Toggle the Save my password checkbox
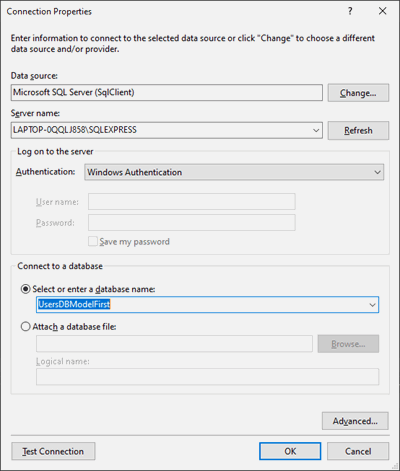Viewport: 400px width, 471px height. (93, 241)
